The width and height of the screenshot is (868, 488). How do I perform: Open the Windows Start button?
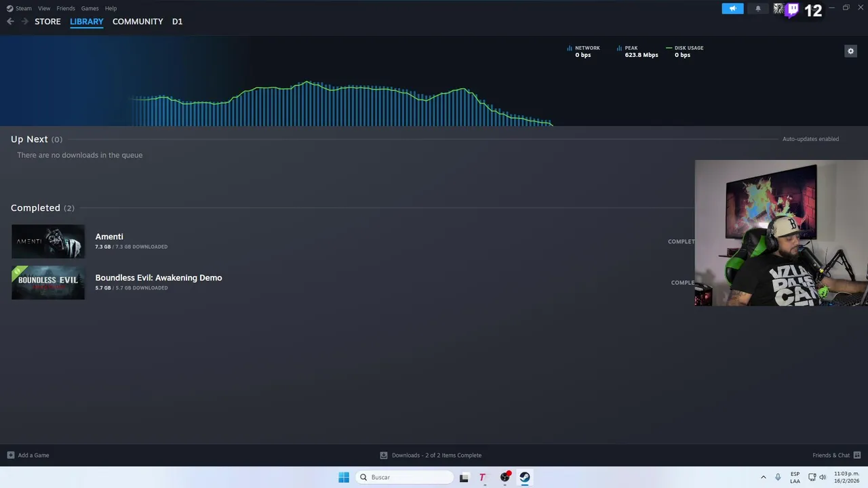344,477
